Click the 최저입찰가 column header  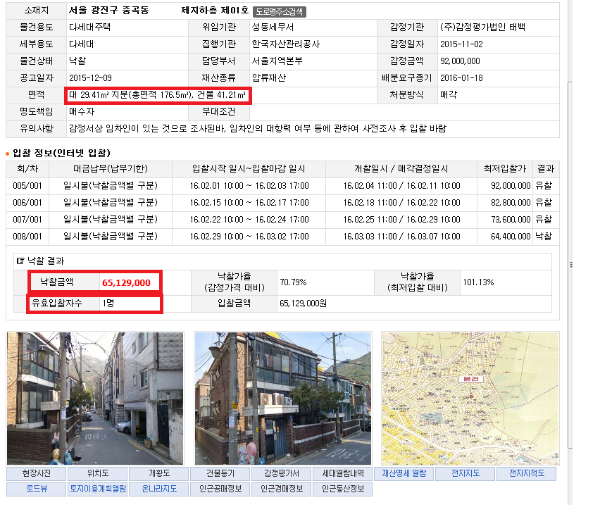pos(505,169)
